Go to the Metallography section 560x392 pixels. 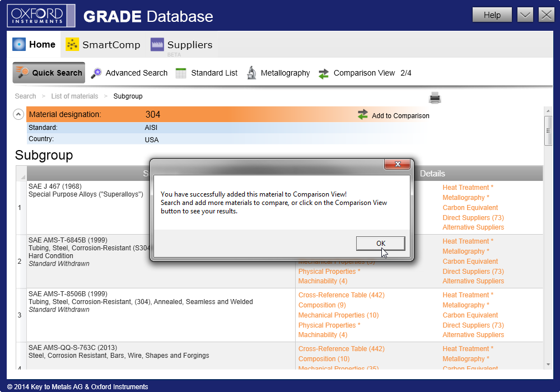278,73
